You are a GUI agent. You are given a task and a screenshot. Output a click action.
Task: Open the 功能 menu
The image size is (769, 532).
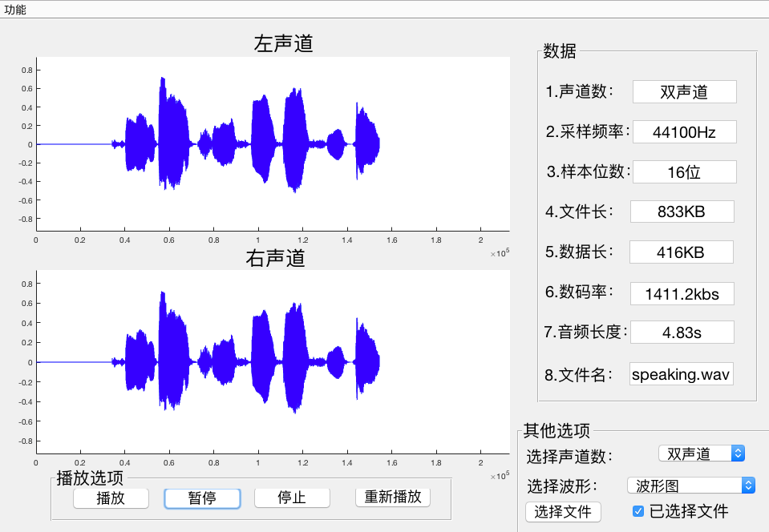pos(14,10)
